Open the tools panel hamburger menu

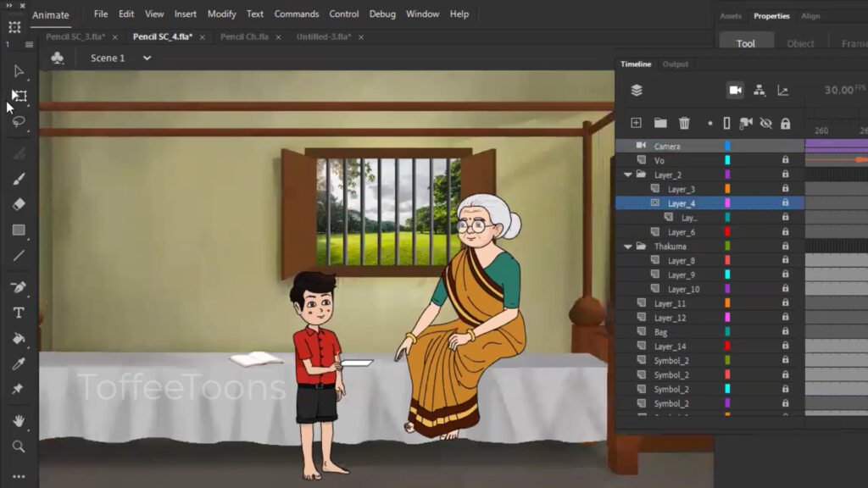pyautogui.click(x=29, y=44)
